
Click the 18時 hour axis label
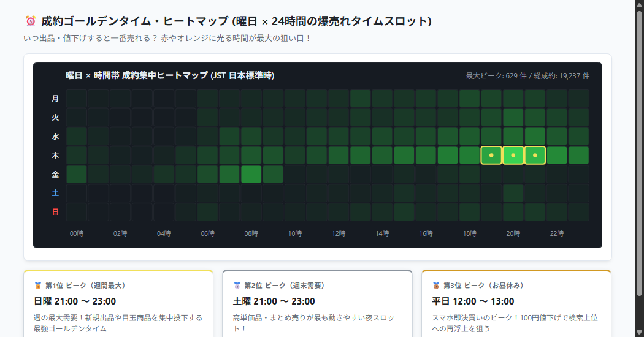469,233
